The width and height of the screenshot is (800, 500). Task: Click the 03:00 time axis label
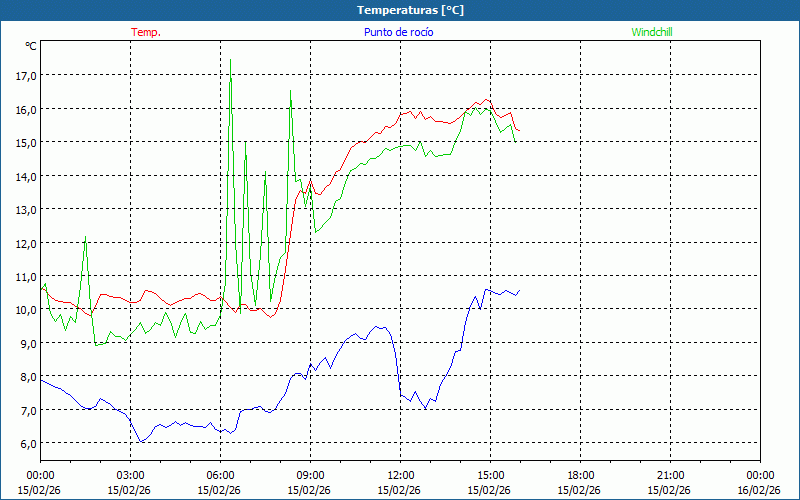(x=130, y=476)
